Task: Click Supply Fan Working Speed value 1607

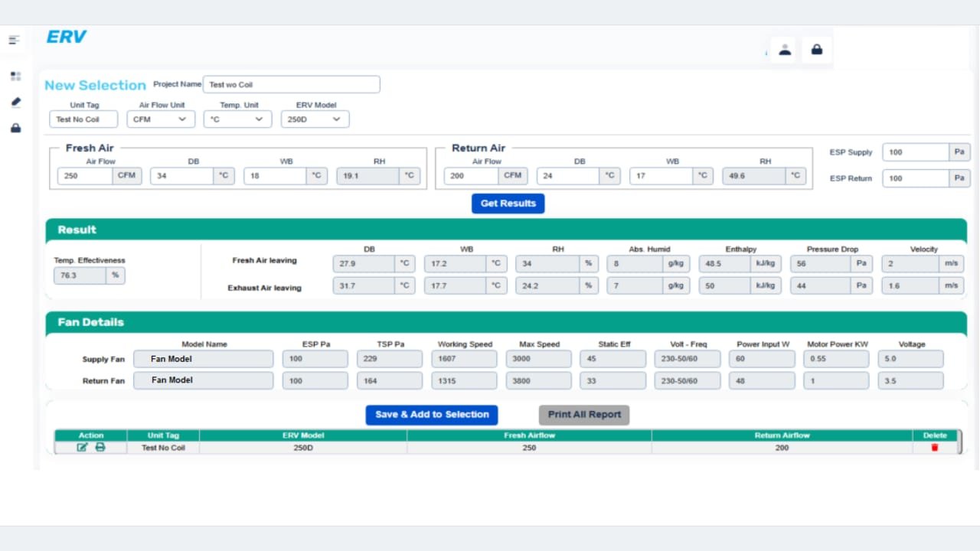Action: coord(464,359)
